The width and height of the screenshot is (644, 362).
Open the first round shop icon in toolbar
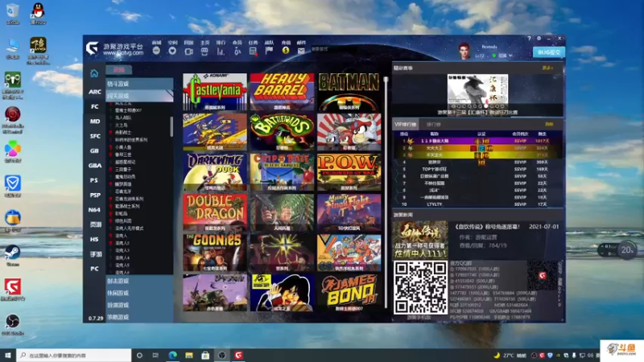[156, 51]
